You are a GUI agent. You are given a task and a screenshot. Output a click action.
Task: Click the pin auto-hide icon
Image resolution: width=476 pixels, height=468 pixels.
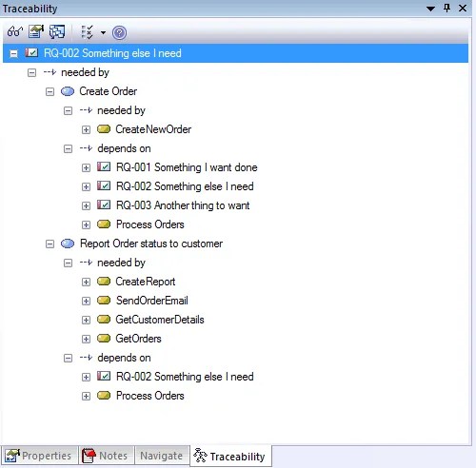click(447, 8)
